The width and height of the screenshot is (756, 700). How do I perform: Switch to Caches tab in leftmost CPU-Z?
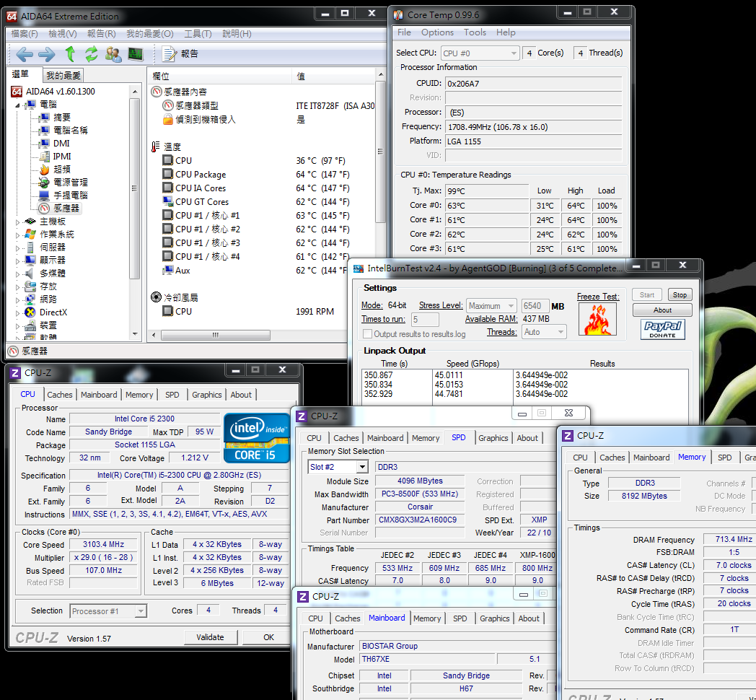click(60, 395)
